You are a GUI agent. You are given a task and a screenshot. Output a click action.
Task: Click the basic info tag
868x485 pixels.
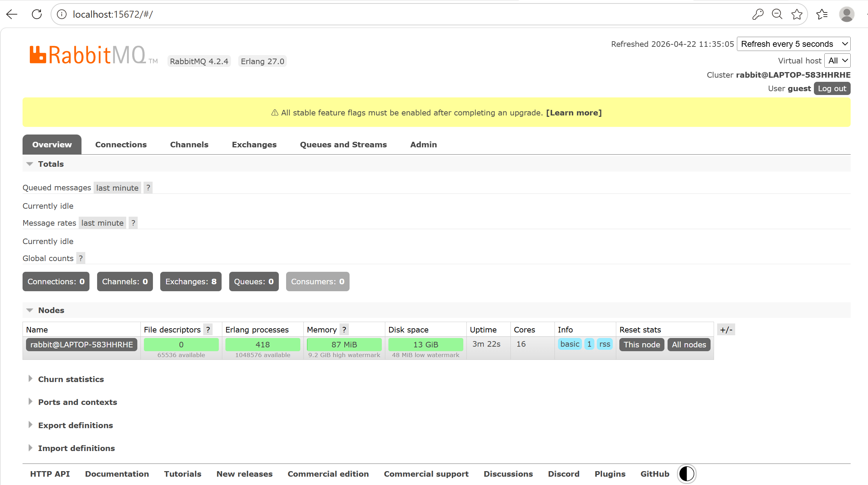(x=570, y=344)
